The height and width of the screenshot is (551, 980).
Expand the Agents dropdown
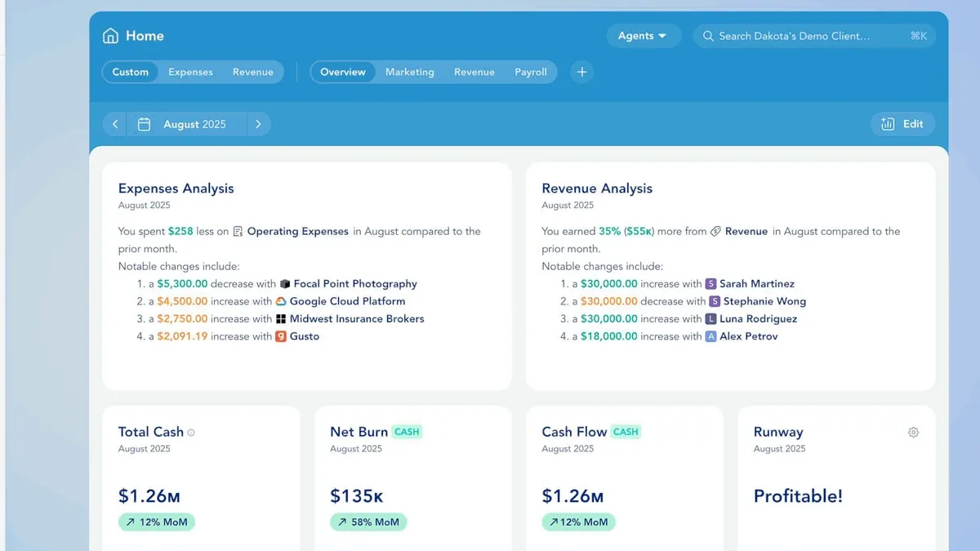(x=643, y=36)
